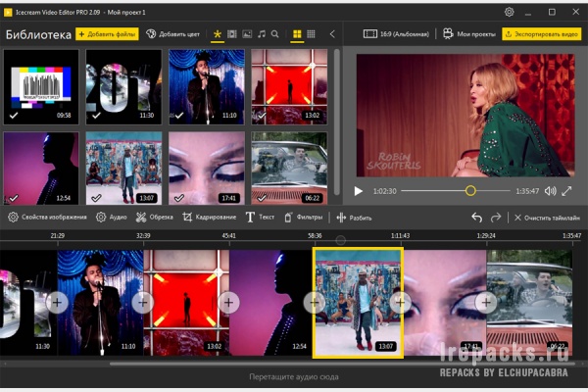Click the Перетащите аудио сюда audio track
The height and width of the screenshot is (392, 588).
coord(294,376)
